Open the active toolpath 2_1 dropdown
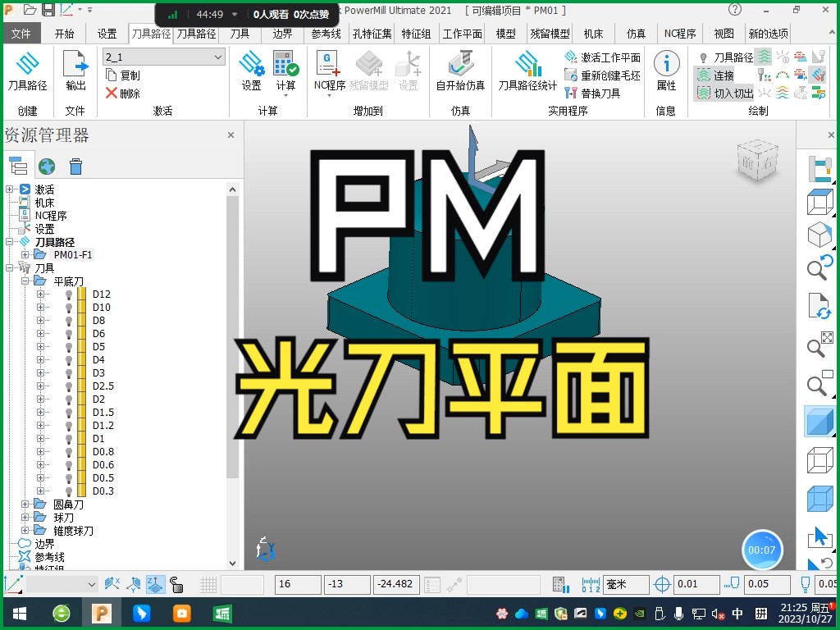840x630 pixels. point(217,57)
